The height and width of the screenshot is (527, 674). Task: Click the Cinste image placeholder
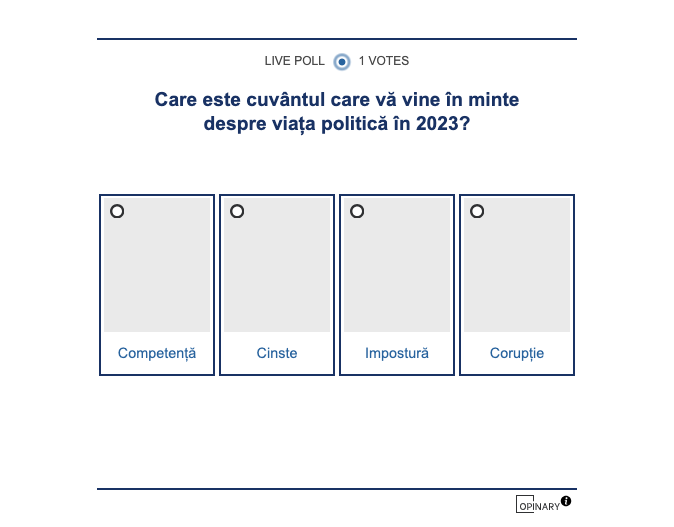click(x=277, y=270)
